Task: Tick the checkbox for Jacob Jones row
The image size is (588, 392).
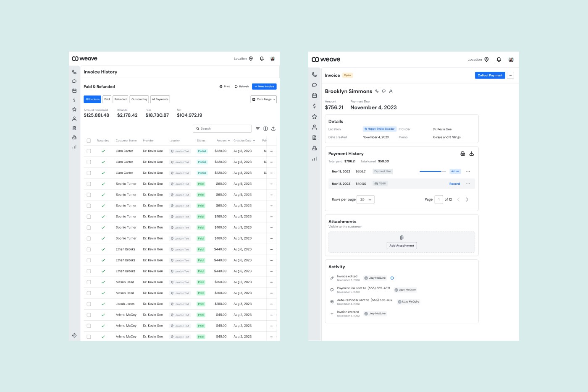Action: (x=89, y=304)
